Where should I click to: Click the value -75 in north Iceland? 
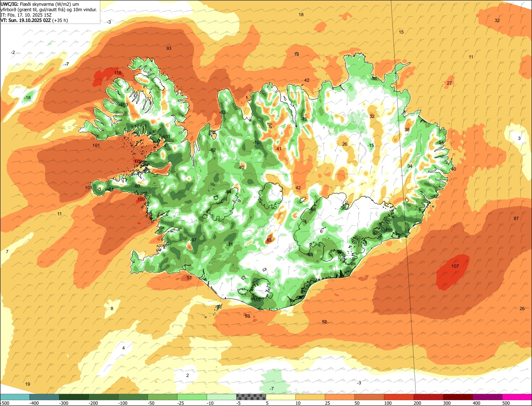[x=304, y=119]
